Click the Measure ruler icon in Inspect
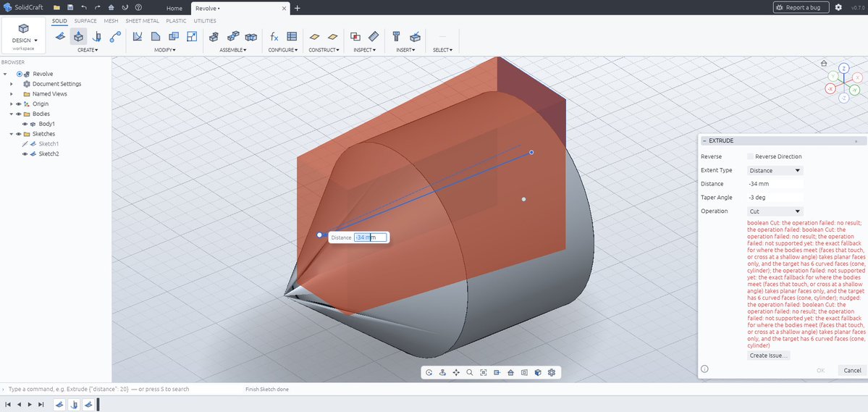The height and width of the screenshot is (412, 868). point(373,36)
